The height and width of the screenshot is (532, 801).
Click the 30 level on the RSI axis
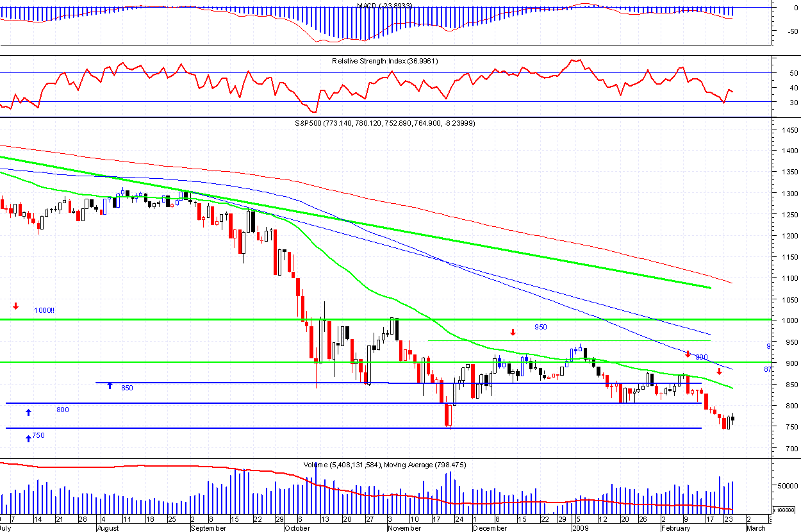pyautogui.click(x=793, y=103)
